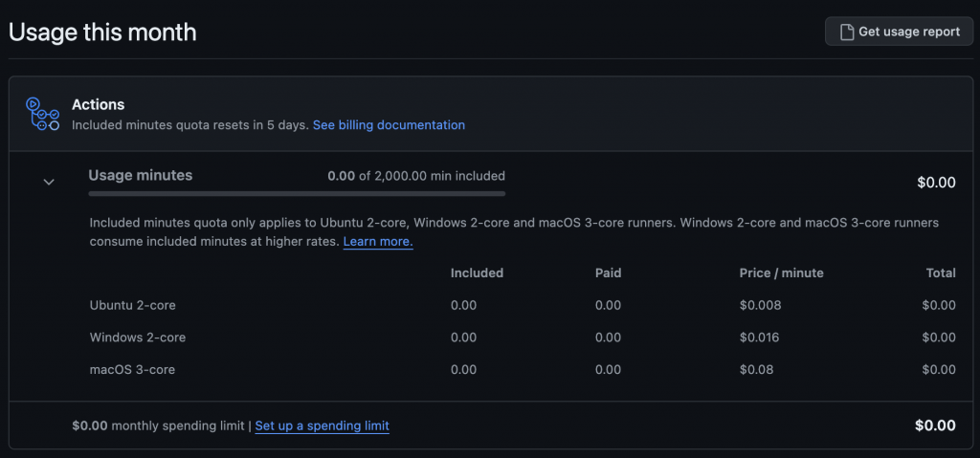Open the See billing documentation link
Screen dimensions: 980x458
pyautogui.click(x=389, y=125)
